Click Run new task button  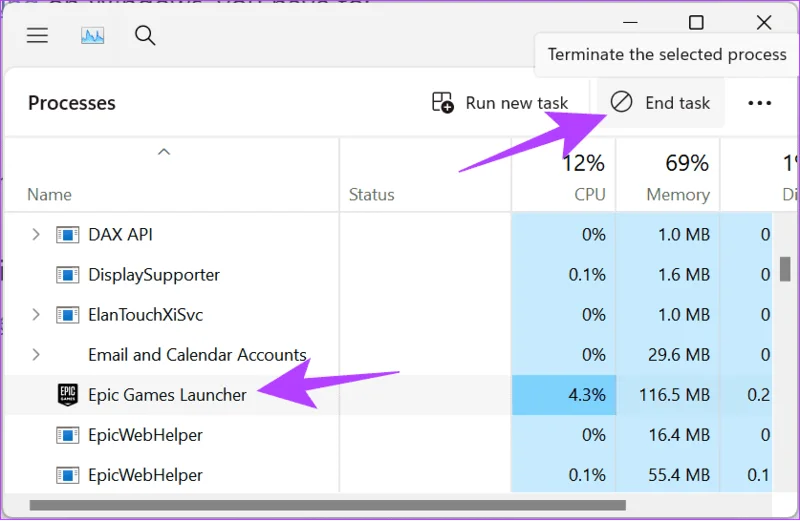click(499, 103)
